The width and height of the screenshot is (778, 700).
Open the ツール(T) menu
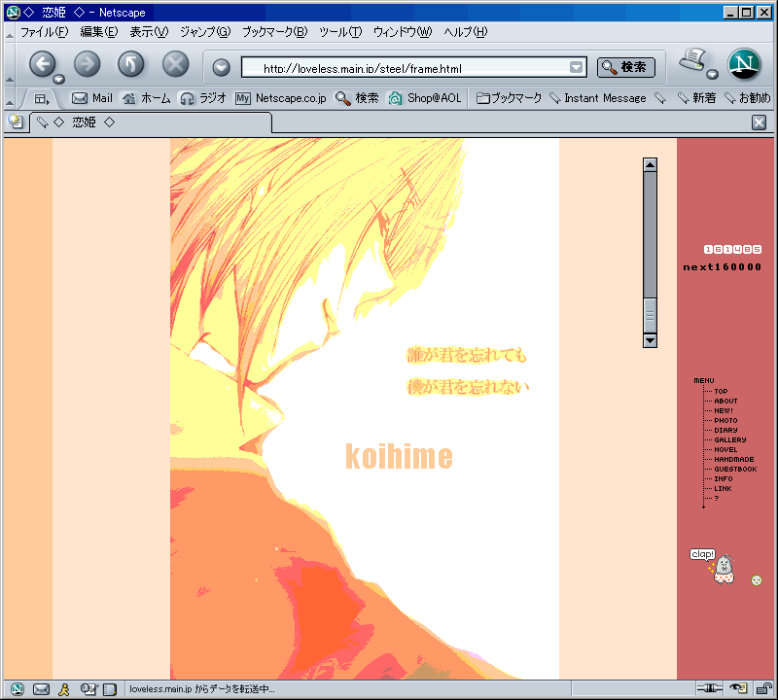click(341, 32)
